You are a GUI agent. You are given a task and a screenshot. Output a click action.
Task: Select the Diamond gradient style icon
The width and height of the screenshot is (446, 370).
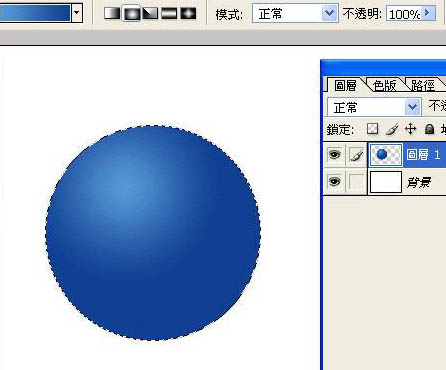coord(188,13)
